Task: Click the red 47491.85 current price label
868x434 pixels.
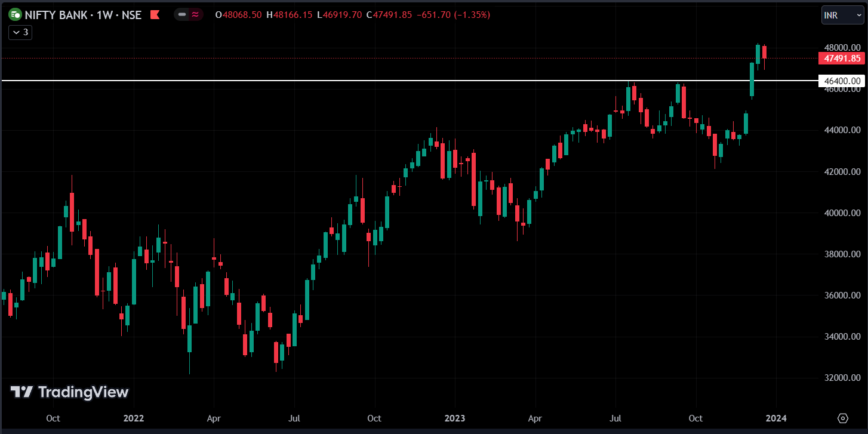Action: tap(842, 58)
